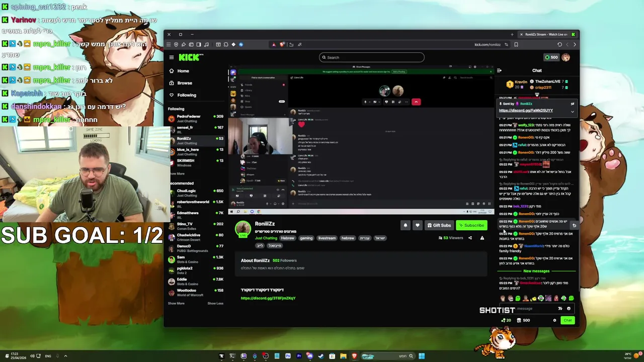Click the RoniiiZz stream video player

[x=361, y=139]
